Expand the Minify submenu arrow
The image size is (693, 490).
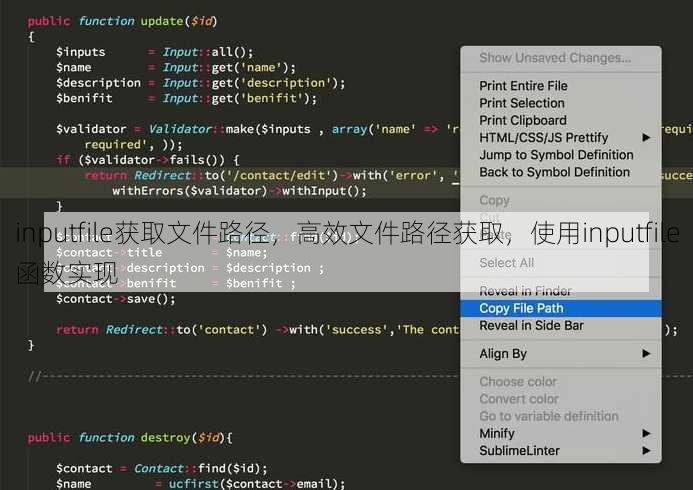point(646,433)
